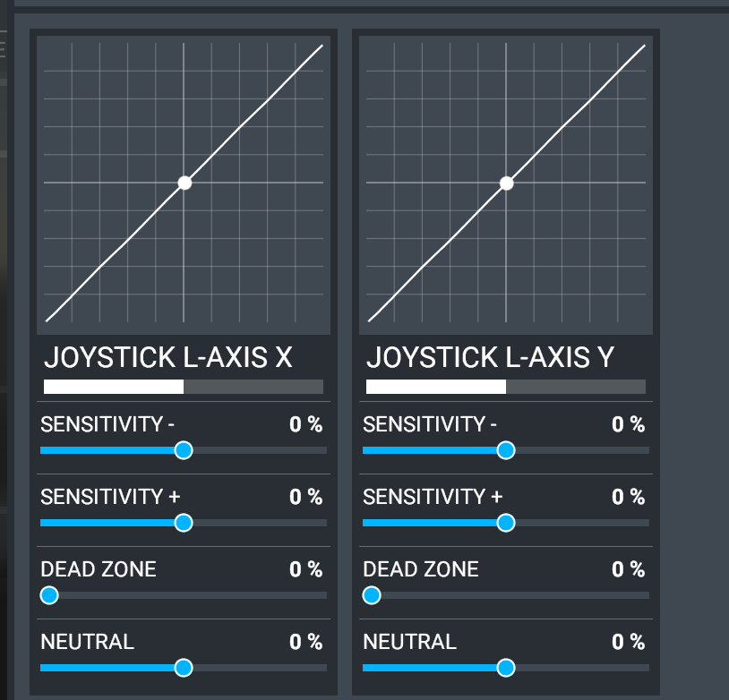This screenshot has width=729, height=700.
Task: Click L-Axis Y Dead Zone percentage value
Action: tap(628, 569)
